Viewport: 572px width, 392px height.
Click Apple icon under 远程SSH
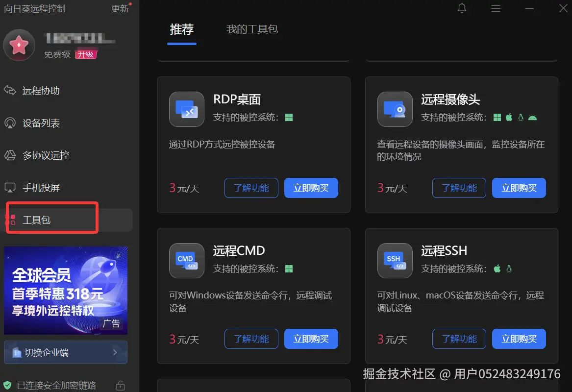[497, 269]
